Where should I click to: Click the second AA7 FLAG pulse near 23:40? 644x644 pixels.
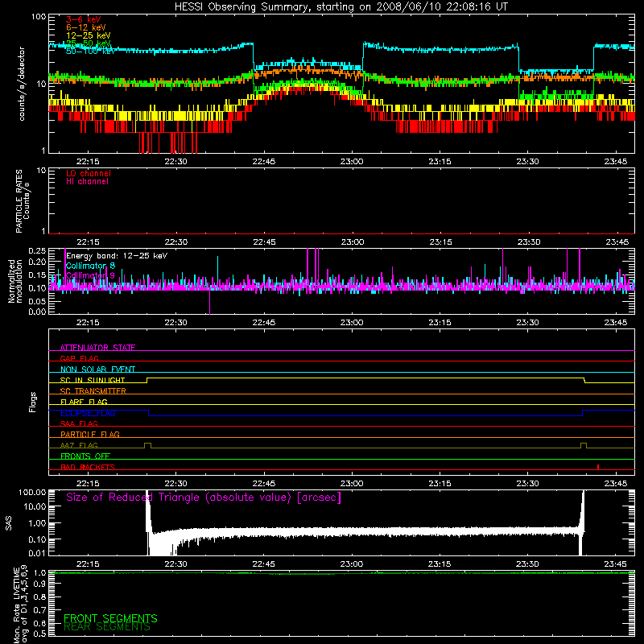point(583,445)
